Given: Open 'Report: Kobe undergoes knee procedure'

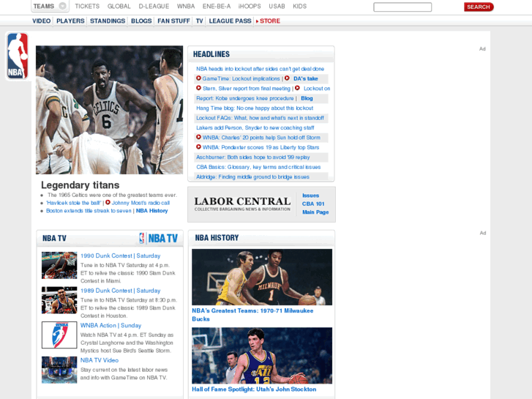Looking at the screenshot, I should pyautogui.click(x=244, y=98).
